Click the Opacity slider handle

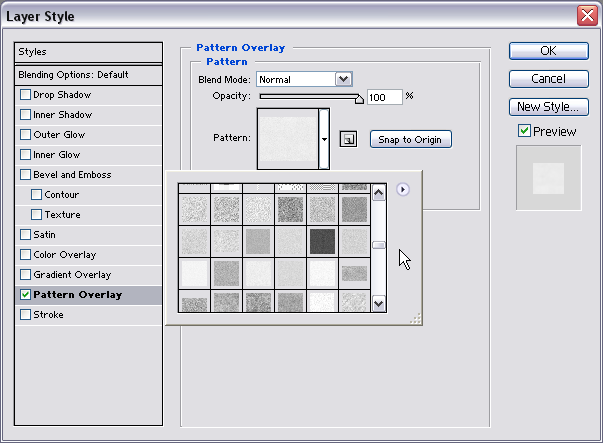tap(359, 99)
